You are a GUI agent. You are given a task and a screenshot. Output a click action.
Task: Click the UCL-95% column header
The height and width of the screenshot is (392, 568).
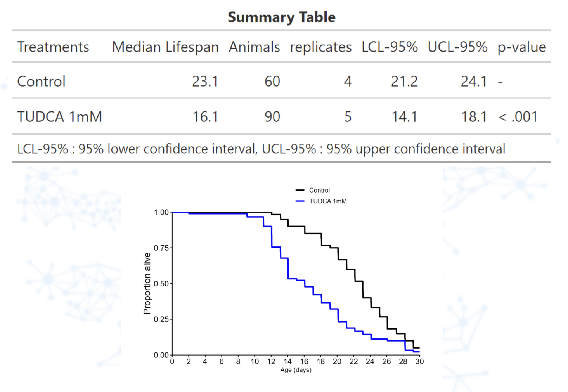pos(457,47)
